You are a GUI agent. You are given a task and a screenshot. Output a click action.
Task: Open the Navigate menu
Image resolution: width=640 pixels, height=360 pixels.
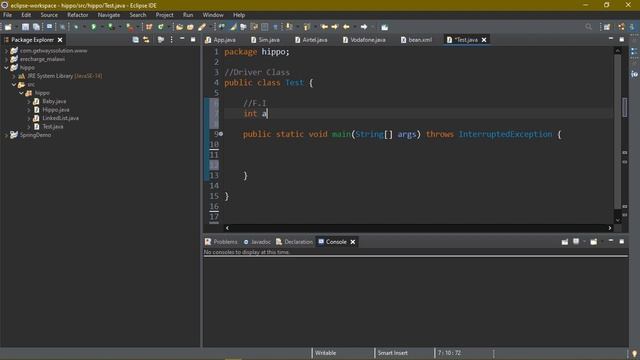tap(109, 15)
